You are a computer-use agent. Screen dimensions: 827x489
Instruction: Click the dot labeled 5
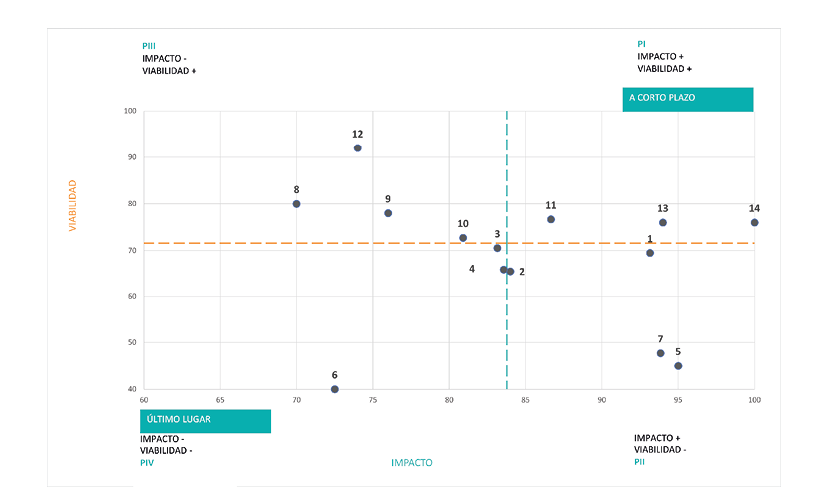click(678, 366)
